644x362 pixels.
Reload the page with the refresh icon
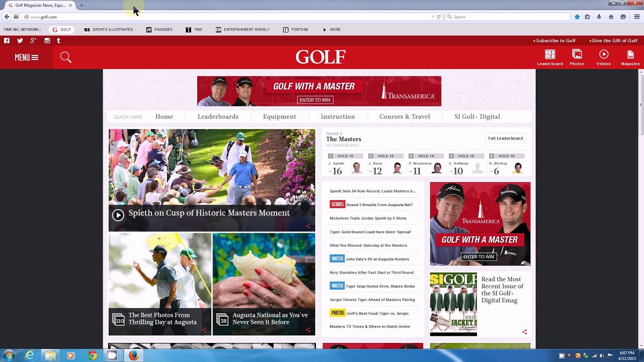click(x=439, y=17)
